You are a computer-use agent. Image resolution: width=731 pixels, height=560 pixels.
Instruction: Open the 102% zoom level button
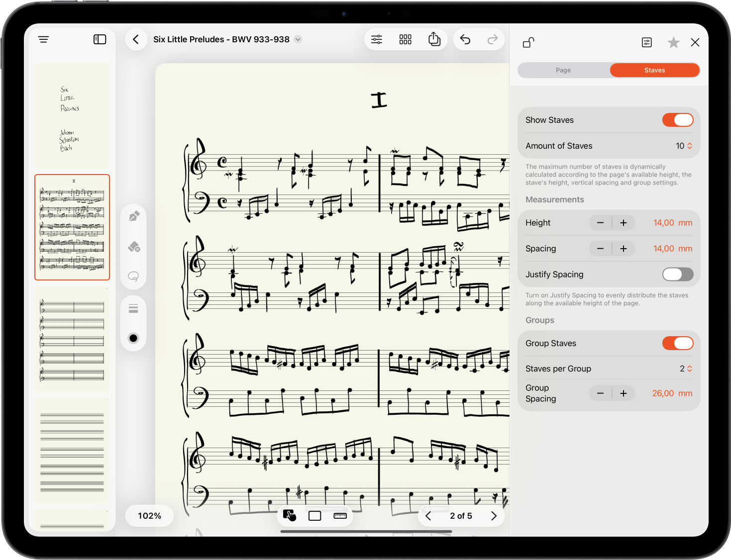click(149, 516)
